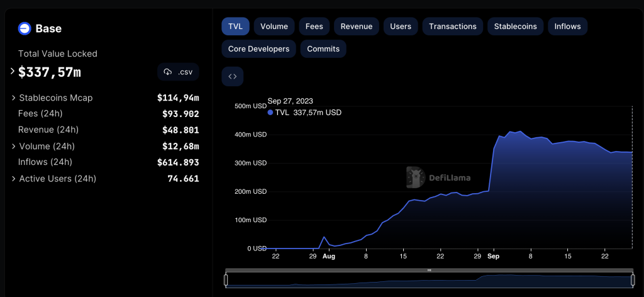Click the blue TVL legend dot
Screen dimensions: 644x297
(x=270, y=112)
